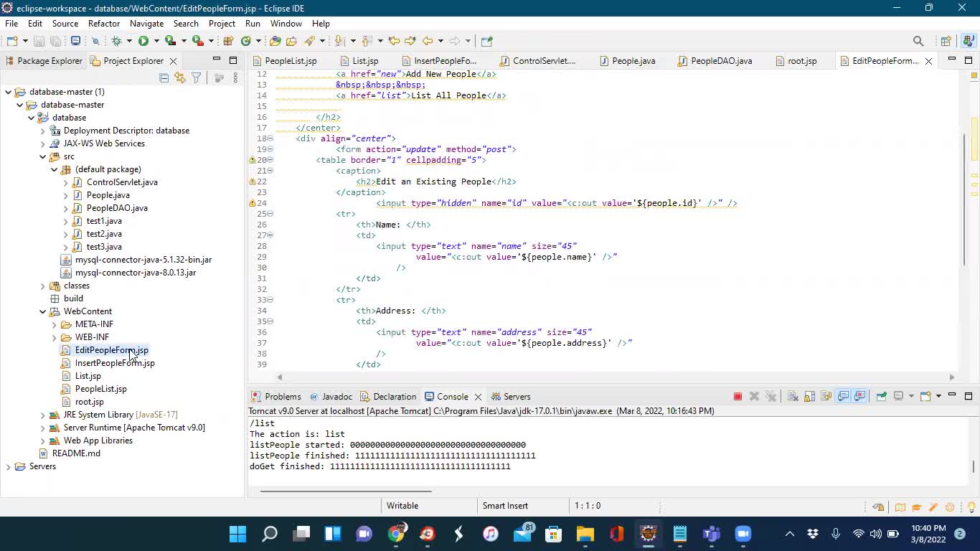Image resolution: width=980 pixels, height=551 pixels.
Task: Click the editor horizontal scroll right arrow
Action: [952, 377]
